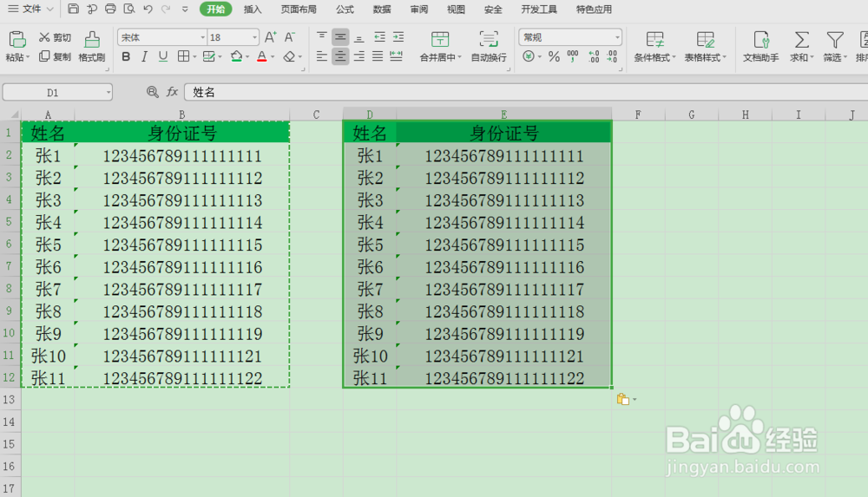This screenshot has width=868, height=497.
Task: Switch to the Review tab
Action: (419, 9)
